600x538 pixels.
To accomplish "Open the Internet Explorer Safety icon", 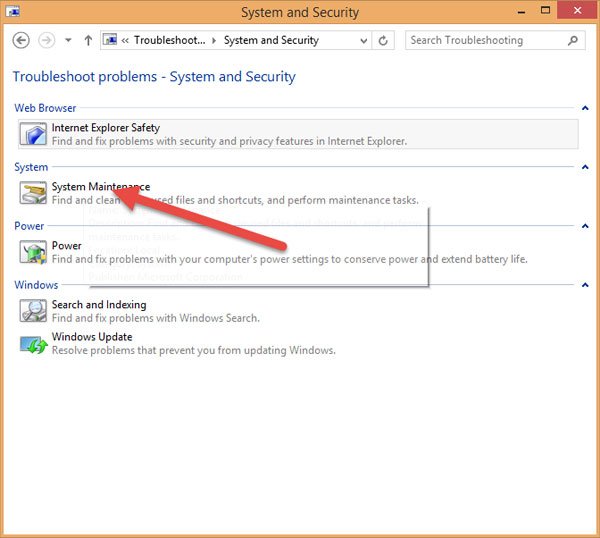I will pos(33,134).
